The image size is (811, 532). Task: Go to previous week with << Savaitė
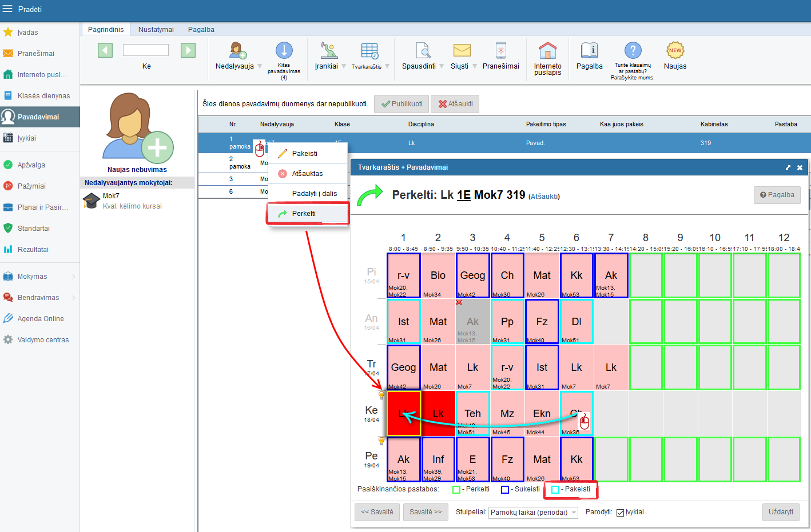tap(377, 512)
